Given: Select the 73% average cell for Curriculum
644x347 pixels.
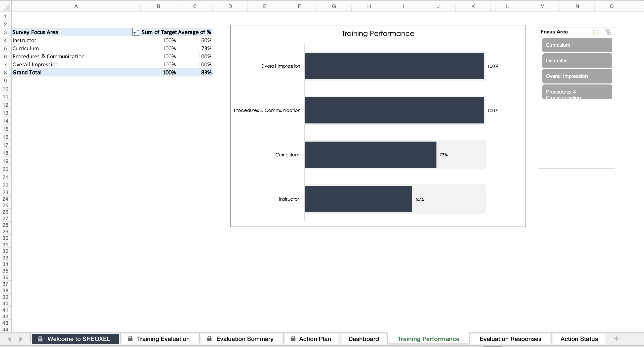Looking at the screenshot, I should coord(195,48).
